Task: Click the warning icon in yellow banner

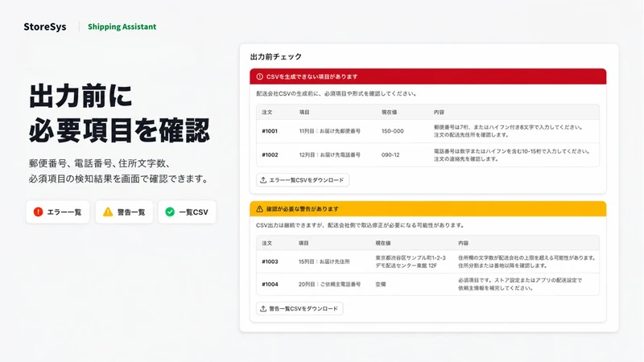Action: click(259, 209)
